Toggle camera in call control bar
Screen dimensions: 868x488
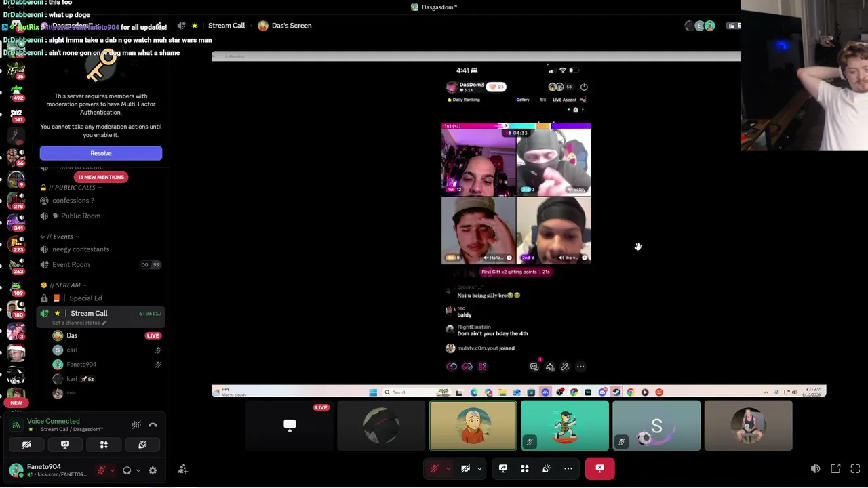click(x=466, y=468)
